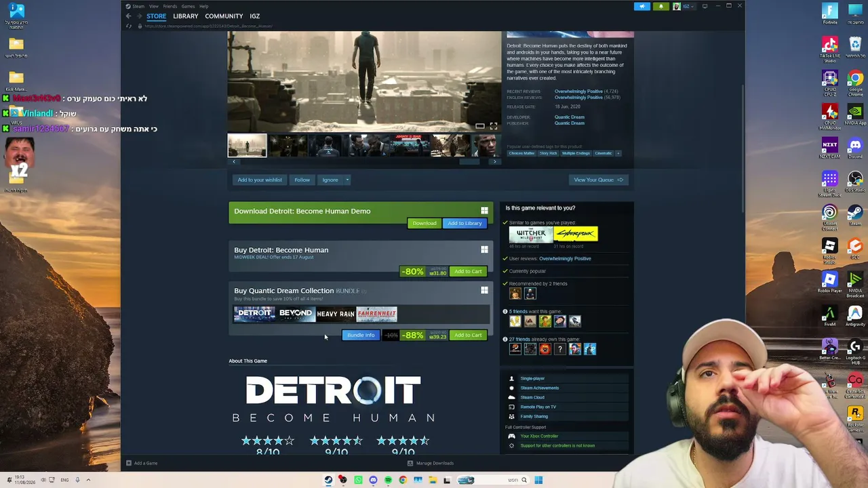The width and height of the screenshot is (868, 488).
Task: Toggle fullscreen on the game screenshot viewer
Action: pos(494,126)
